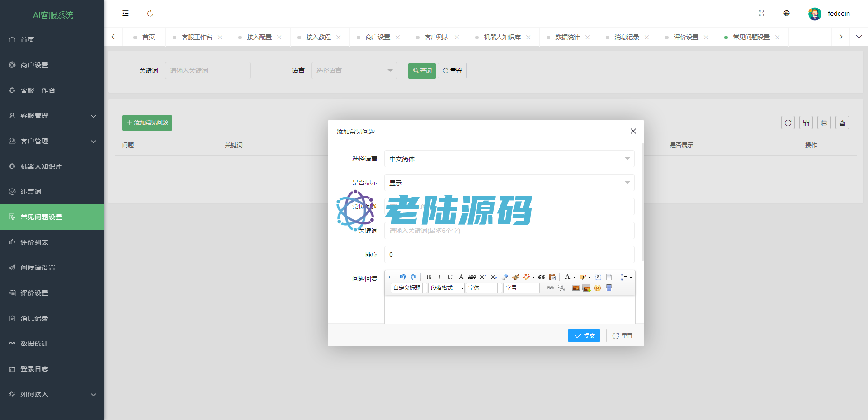Switch editor to HTML source mode
This screenshot has height=420, width=868.
point(392,277)
